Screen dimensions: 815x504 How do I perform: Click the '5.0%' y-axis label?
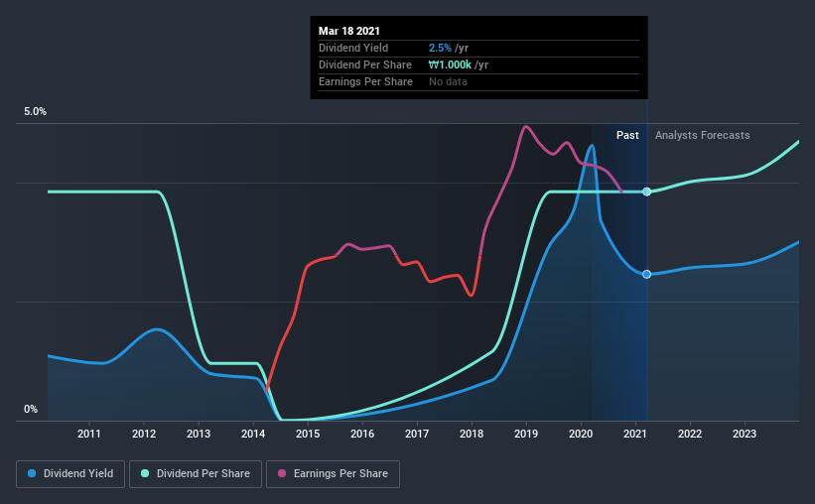pyautogui.click(x=35, y=112)
